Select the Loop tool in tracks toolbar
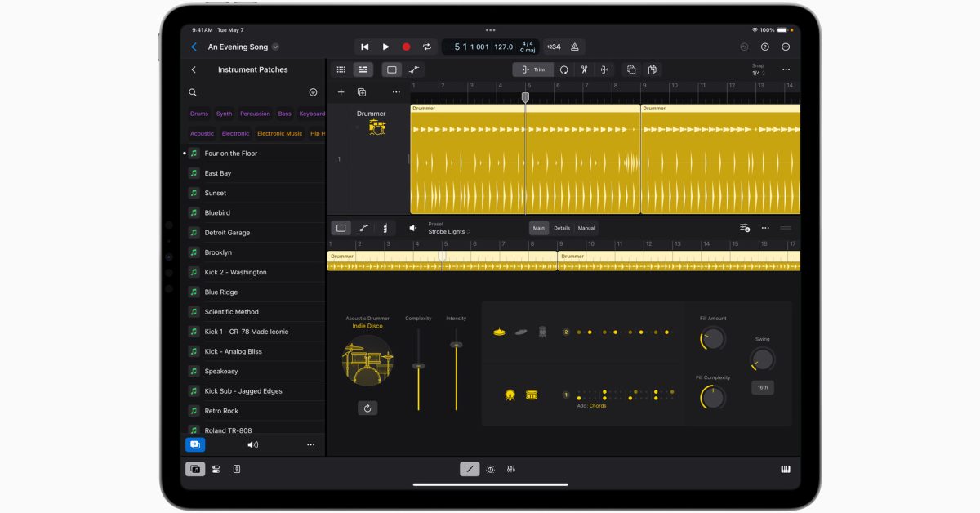Screen dimensions: 980x513 coord(563,69)
